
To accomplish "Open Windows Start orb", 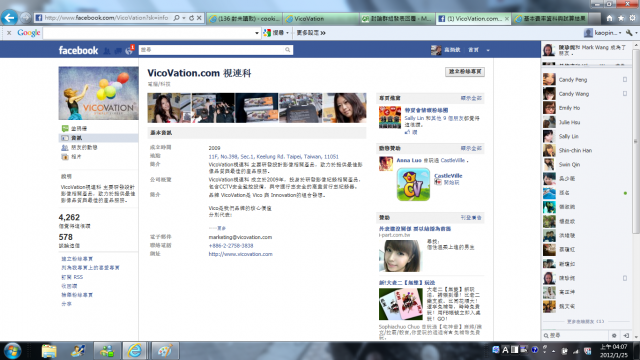I will coord(12,351).
